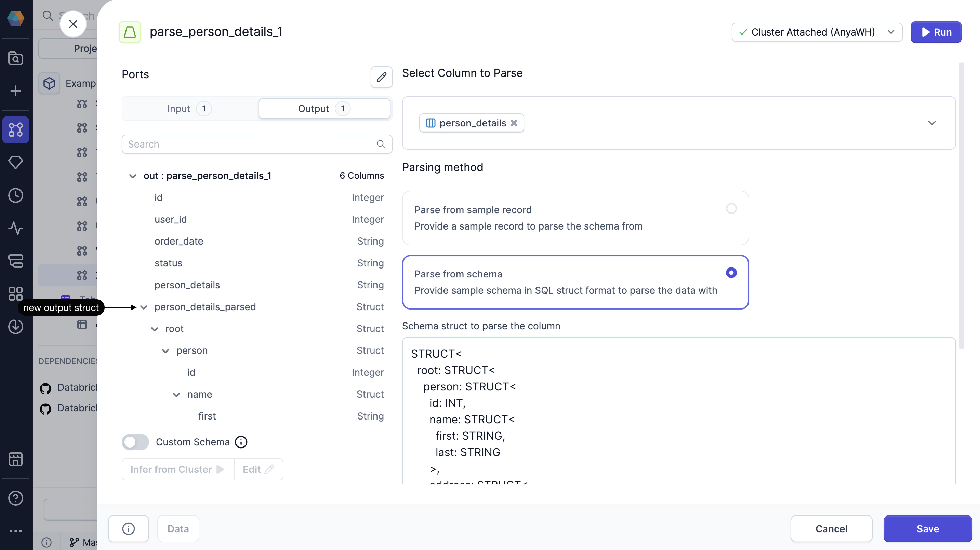The image size is (980, 550).
Task: Click the Custom Schema info icon
Action: (x=241, y=442)
